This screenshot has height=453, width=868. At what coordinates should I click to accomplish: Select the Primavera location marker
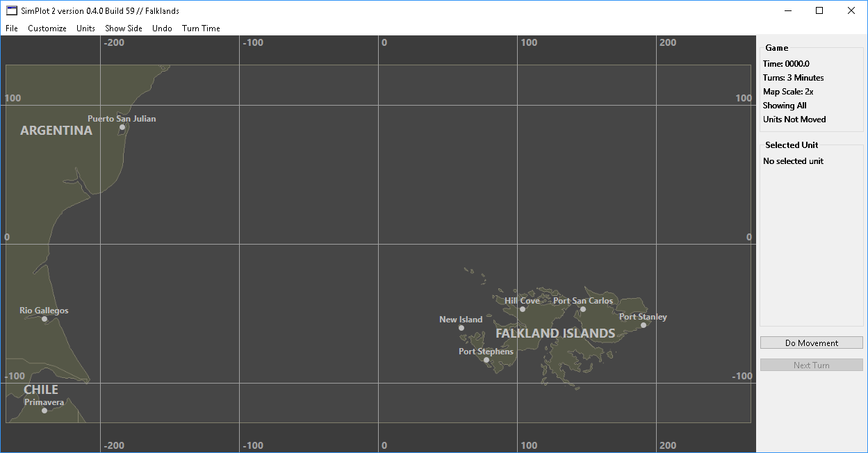[x=44, y=411]
